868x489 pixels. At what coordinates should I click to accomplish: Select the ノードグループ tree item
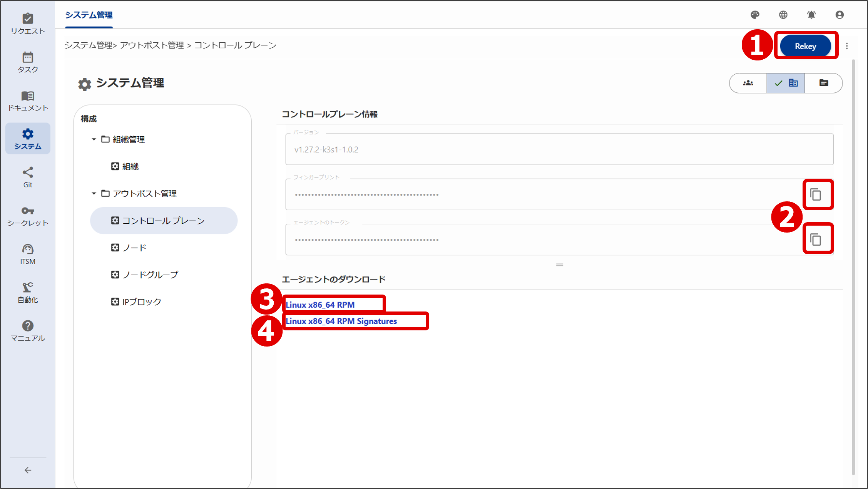(150, 275)
